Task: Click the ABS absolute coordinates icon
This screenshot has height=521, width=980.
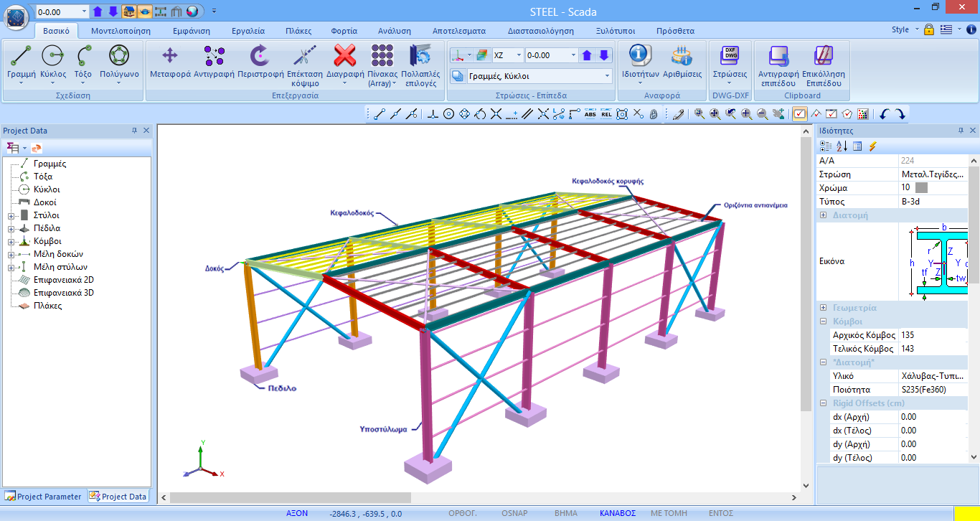Action: pyautogui.click(x=590, y=113)
